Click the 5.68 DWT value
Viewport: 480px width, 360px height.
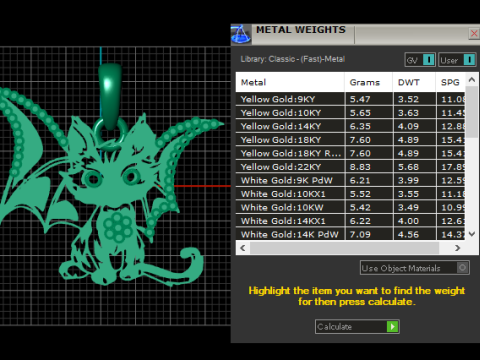point(408,167)
